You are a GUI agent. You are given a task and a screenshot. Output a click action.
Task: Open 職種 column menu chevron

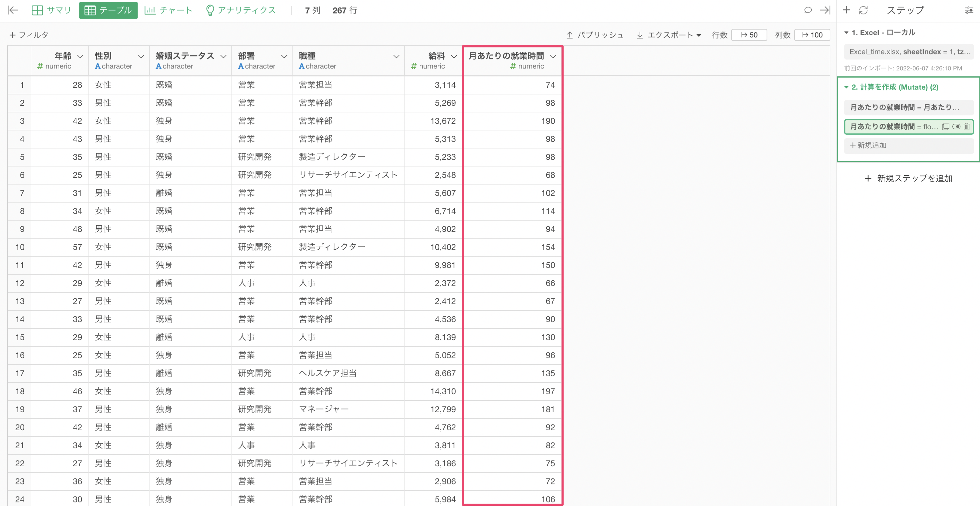click(x=397, y=56)
